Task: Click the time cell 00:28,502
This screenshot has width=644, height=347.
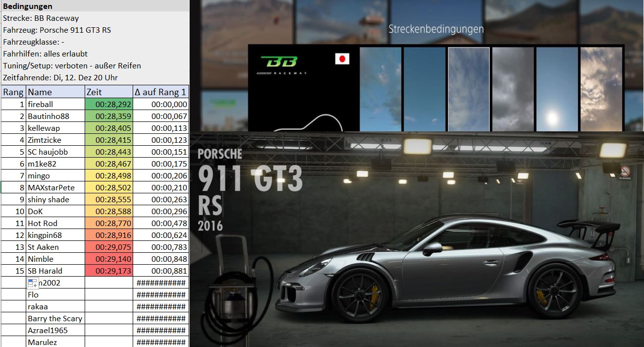Action: pyautogui.click(x=109, y=187)
